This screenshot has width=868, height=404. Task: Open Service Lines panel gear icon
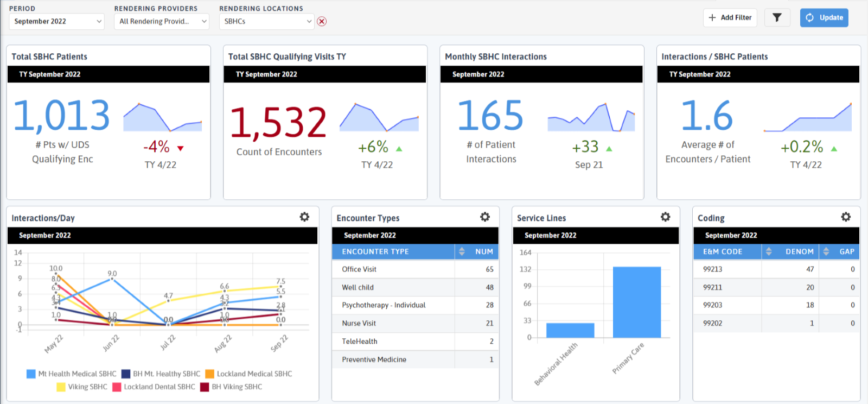pyautogui.click(x=666, y=217)
